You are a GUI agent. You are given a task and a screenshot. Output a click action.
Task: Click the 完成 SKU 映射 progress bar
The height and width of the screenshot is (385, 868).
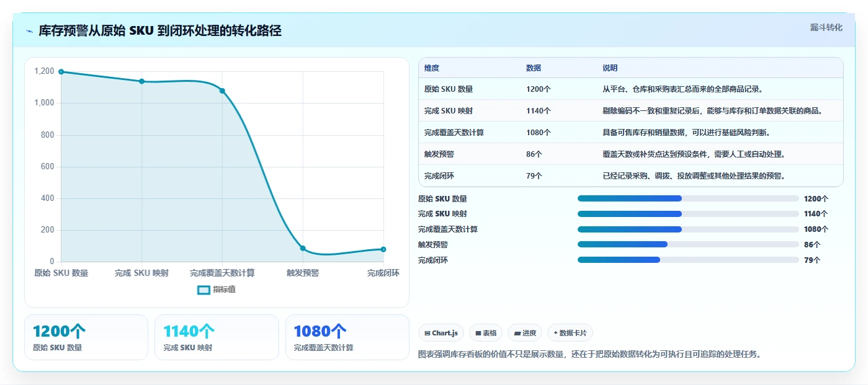[x=688, y=214]
